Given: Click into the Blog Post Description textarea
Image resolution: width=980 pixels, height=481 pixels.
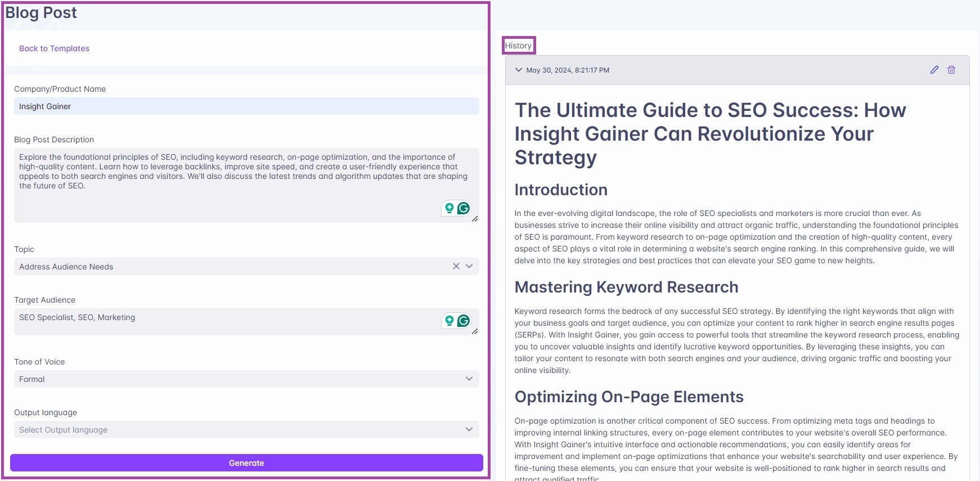Looking at the screenshot, I should click(x=246, y=185).
